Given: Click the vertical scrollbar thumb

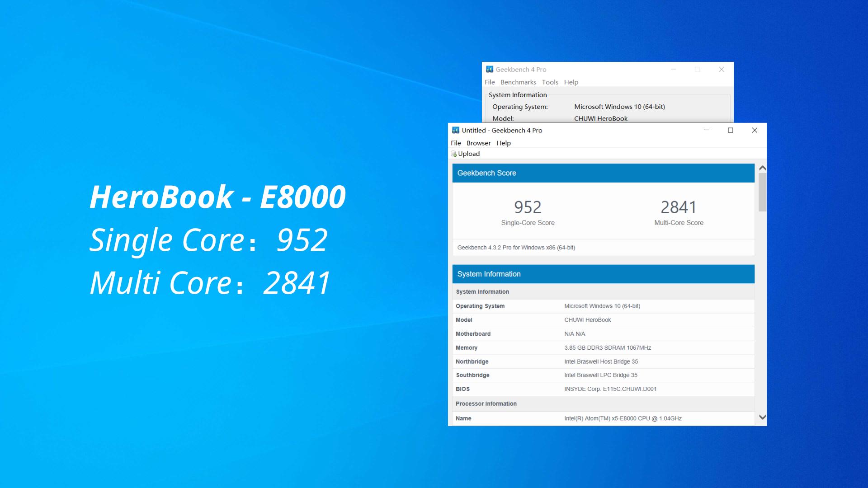Looking at the screenshot, I should point(763,192).
